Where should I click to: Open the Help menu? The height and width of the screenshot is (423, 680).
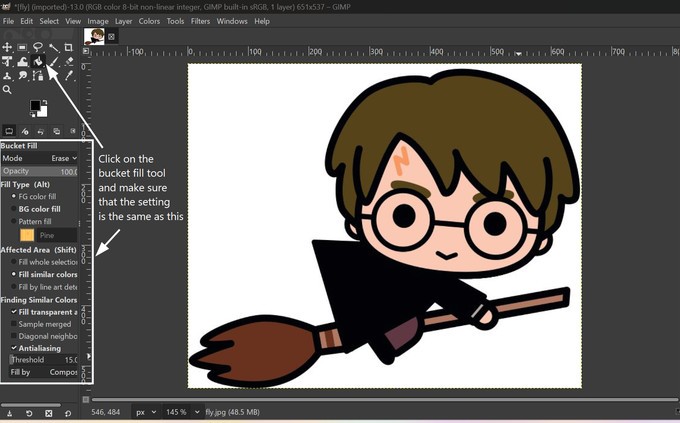pyautogui.click(x=262, y=21)
